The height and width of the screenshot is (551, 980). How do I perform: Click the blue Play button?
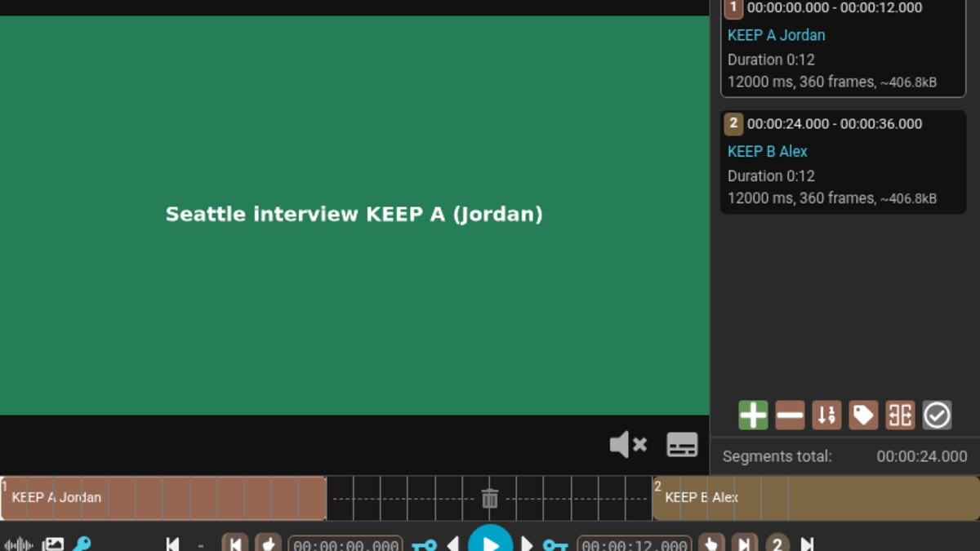point(490,540)
